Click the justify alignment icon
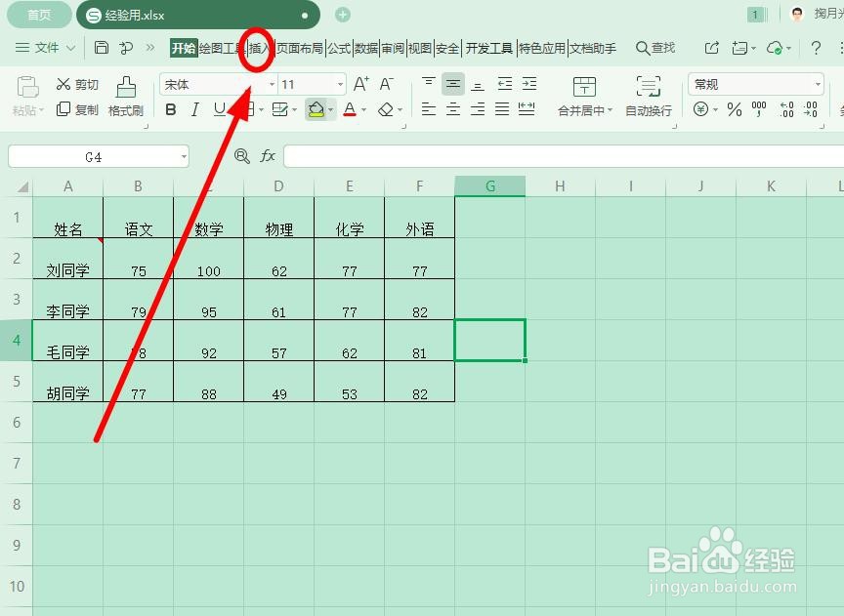This screenshot has width=844, height=616. click(502, 109)
